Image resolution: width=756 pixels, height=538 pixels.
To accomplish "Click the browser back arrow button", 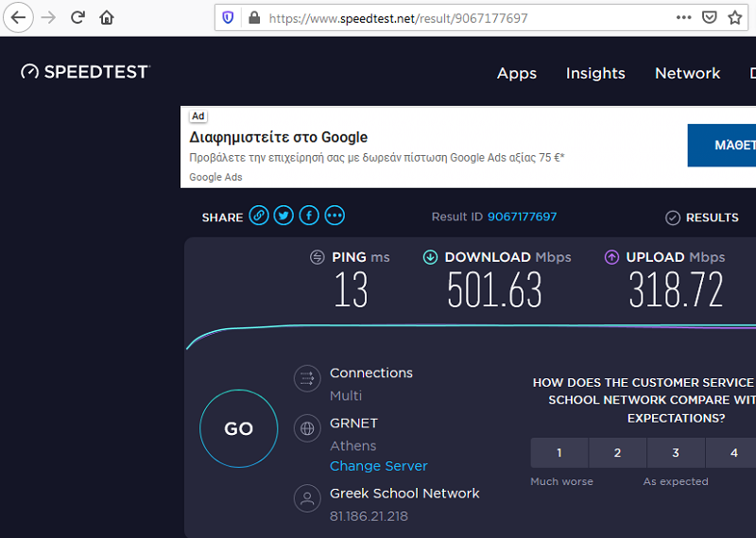I will click(x=19, y=17).
